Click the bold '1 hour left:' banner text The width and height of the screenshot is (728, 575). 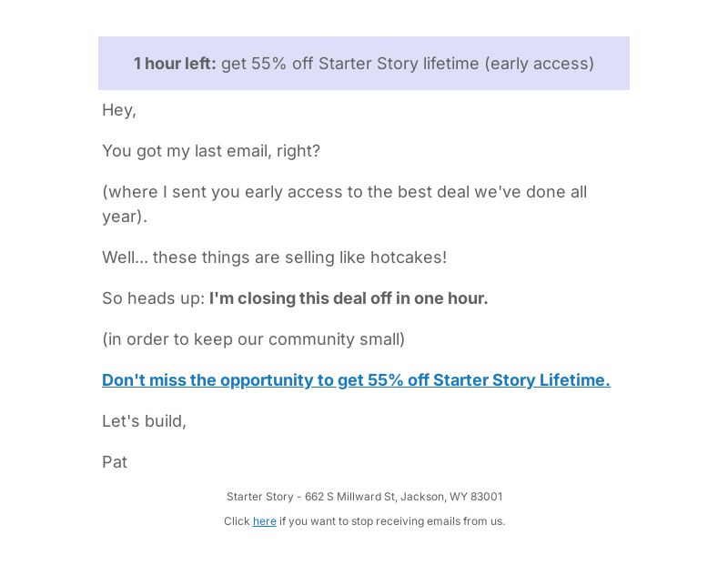175,64
